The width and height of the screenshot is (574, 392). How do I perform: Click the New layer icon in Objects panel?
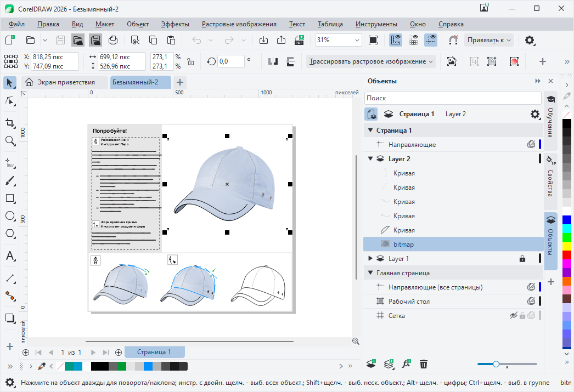tap(371, 364)
